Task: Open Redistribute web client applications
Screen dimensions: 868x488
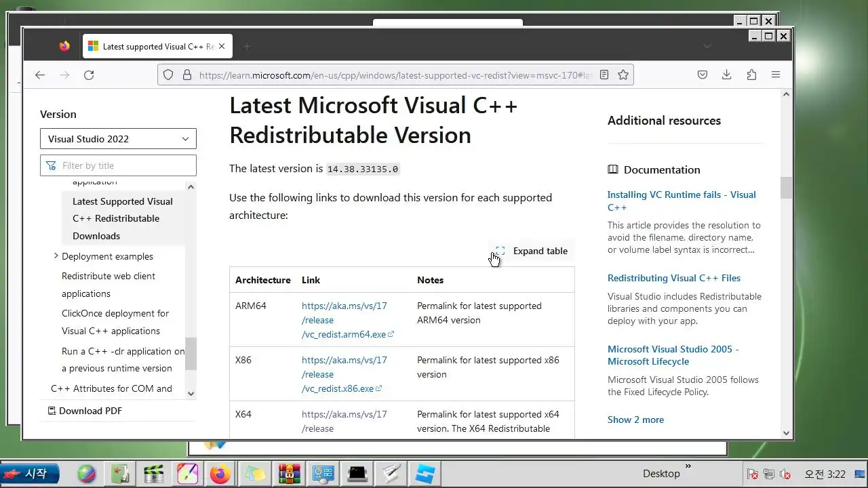Action: pyautogui.click(x=108, y=285)
